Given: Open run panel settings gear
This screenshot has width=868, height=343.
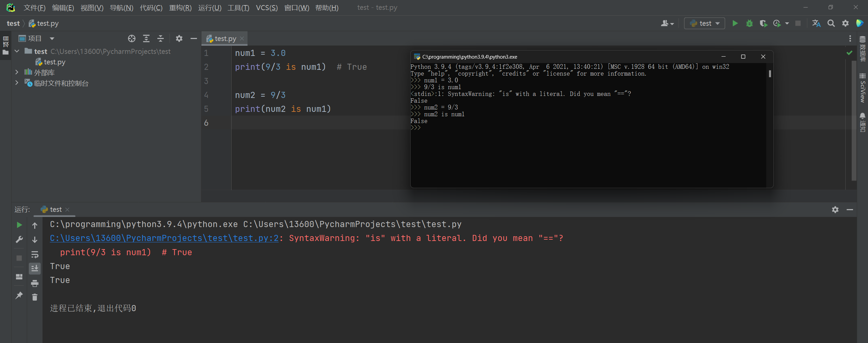Looking at the screenshot, I should point(835,209).
